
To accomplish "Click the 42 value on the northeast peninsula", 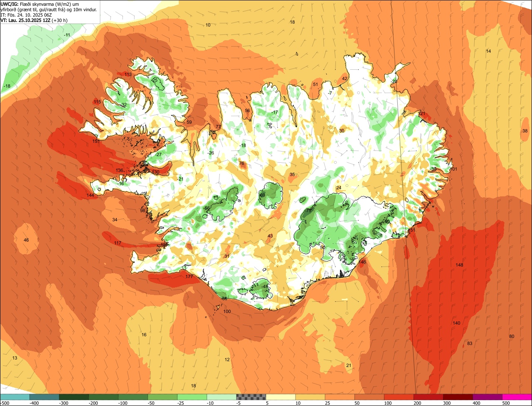I will (x=345, y=78).
